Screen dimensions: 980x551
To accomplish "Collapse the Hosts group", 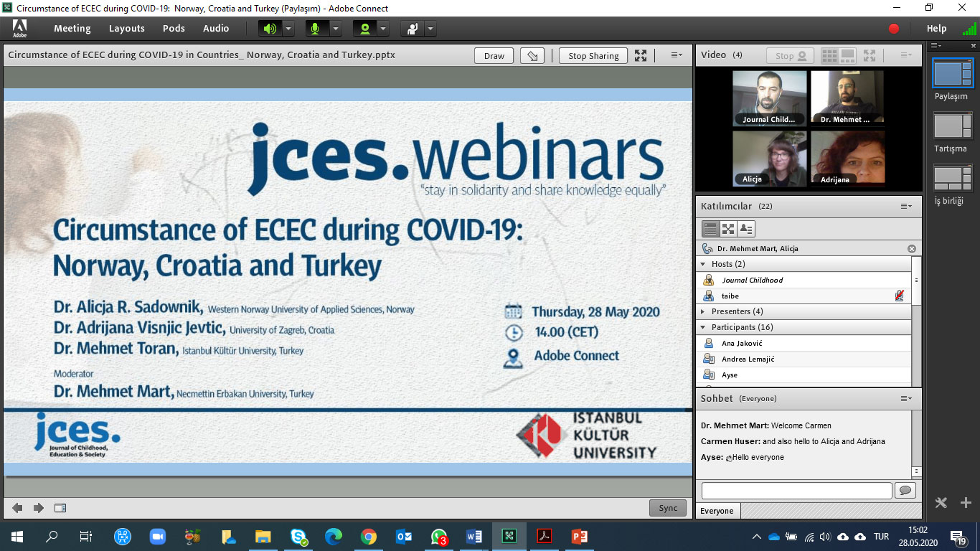I will [x=703, y=264].
